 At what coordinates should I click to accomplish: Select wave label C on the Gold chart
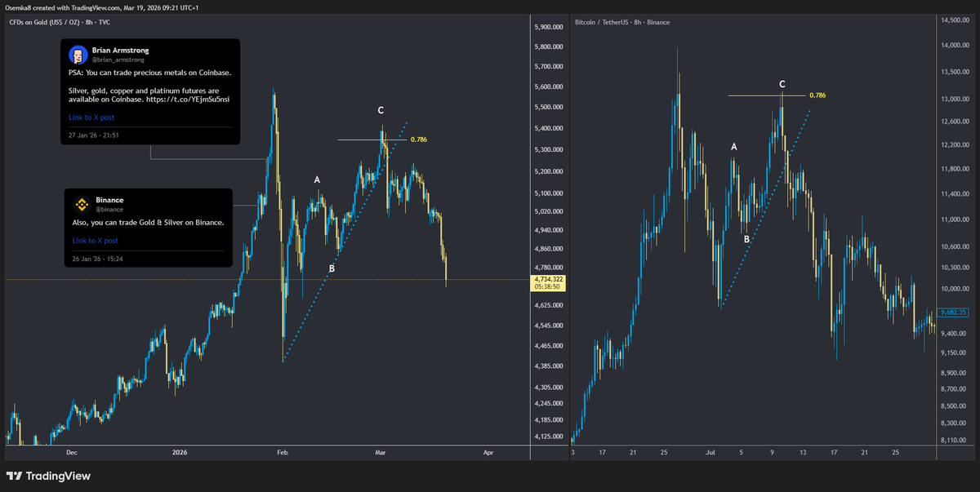(x=381, y=110)
